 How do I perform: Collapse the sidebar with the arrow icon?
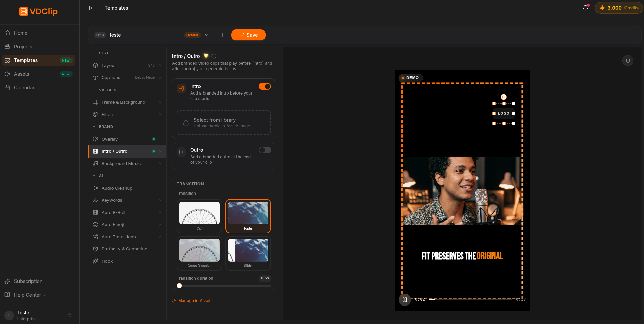click(x=91, y=8)
